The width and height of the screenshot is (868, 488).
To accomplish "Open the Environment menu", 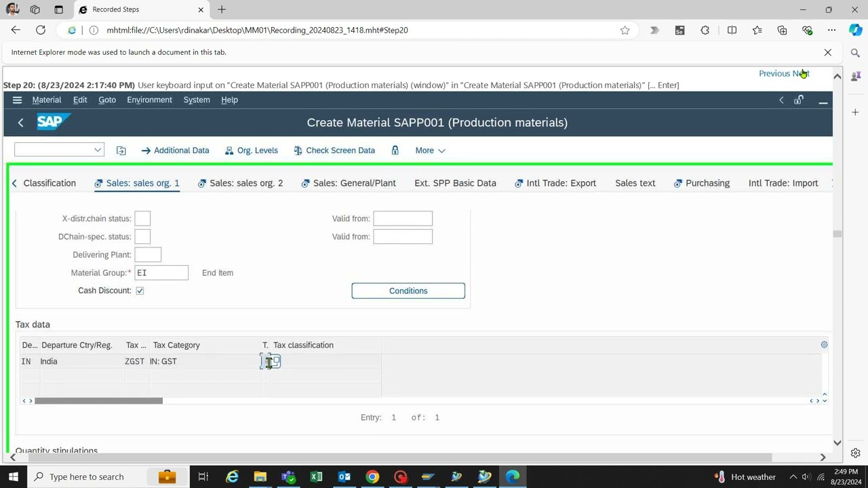I will 149,100.
